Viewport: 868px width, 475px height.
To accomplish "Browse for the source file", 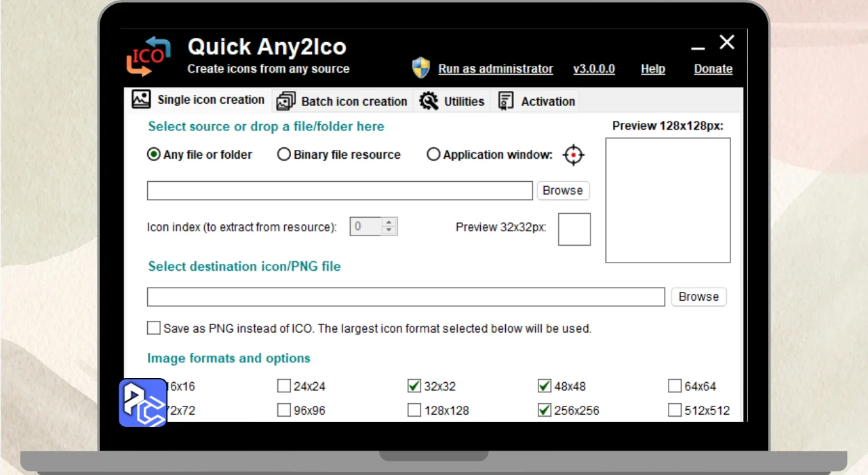I will click(563, 191).
